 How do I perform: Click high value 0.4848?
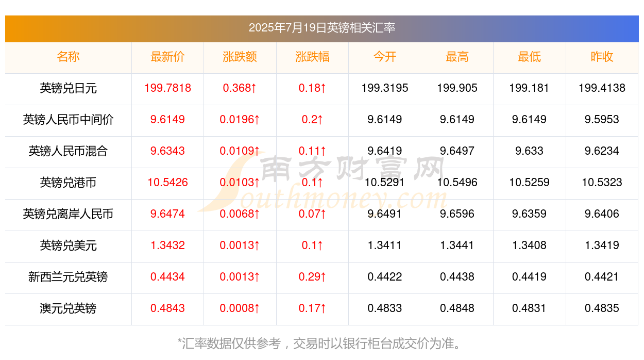coord(457,308)
